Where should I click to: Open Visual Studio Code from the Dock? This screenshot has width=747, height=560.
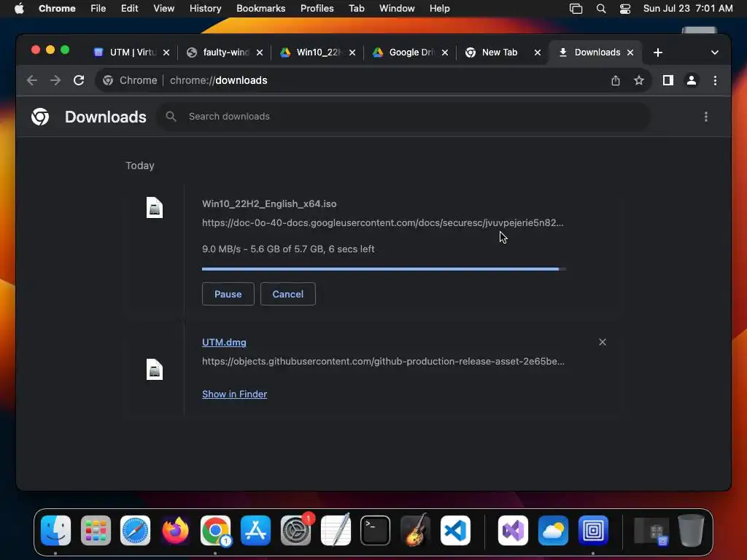pyautogui.click(x=455, y=530)
